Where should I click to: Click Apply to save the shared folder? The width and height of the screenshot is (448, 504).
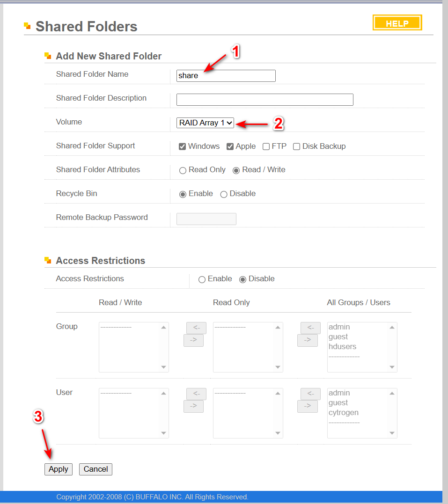pos(58,469)
